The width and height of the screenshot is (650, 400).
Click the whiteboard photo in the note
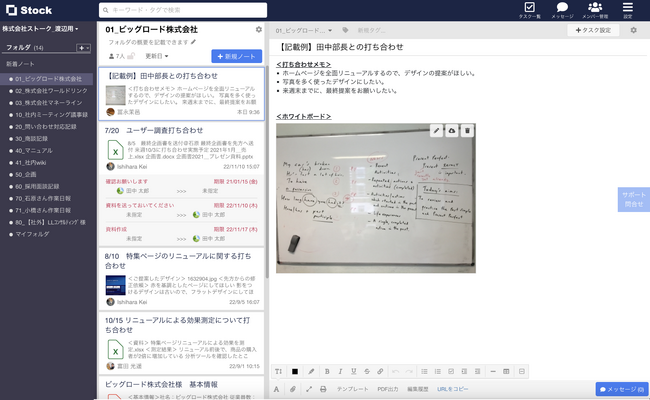point(376,198)
